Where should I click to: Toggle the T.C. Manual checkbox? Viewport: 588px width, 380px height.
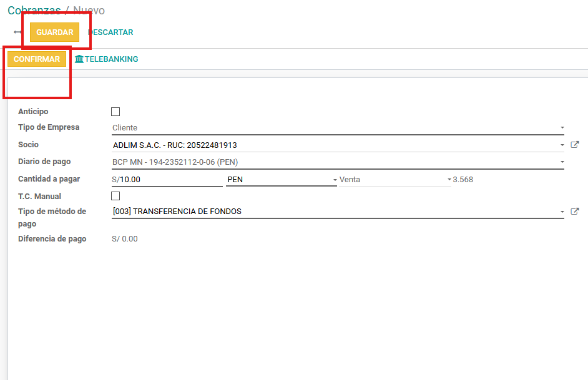tap(115, 195)
